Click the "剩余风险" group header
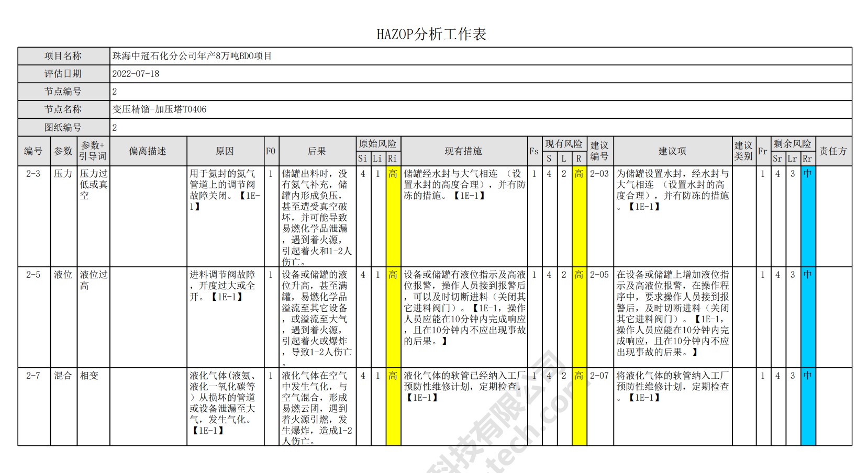The image size is (868, 473). (x=793, y=144)
